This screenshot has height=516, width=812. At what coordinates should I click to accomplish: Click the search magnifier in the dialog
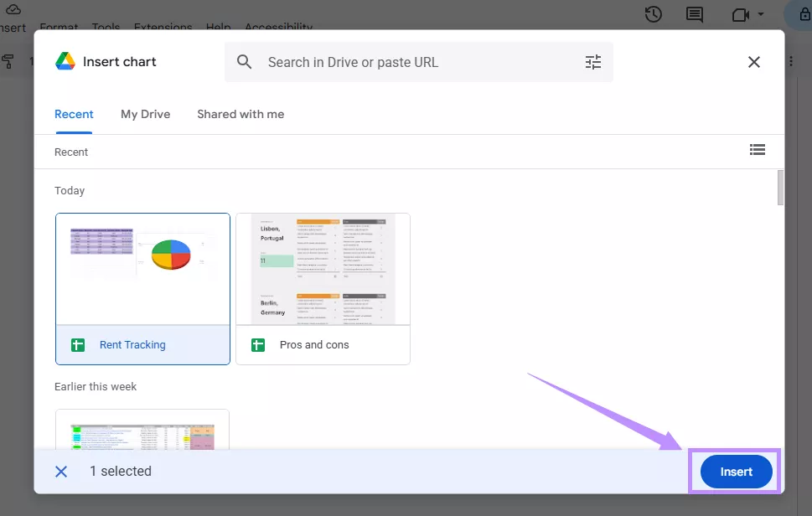[x=243, y=61]
